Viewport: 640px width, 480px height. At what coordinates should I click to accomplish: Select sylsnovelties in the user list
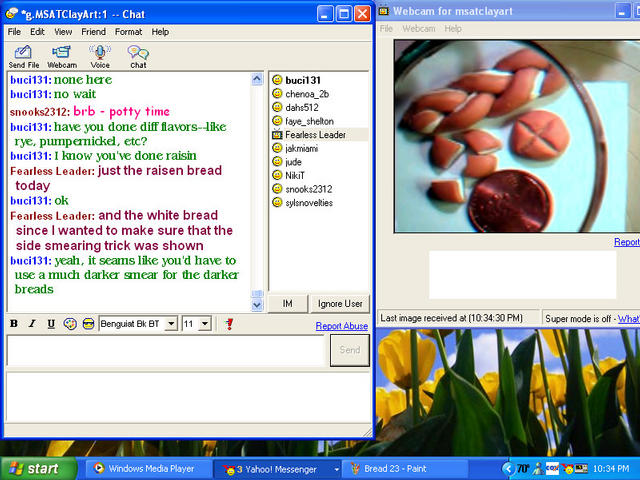(309, 203)
